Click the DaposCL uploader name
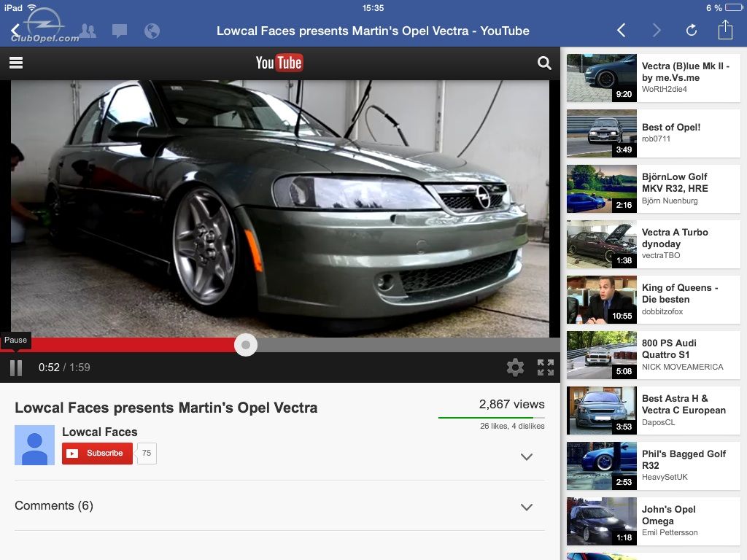Screen dimensions: 747x560 click(659, 422)
